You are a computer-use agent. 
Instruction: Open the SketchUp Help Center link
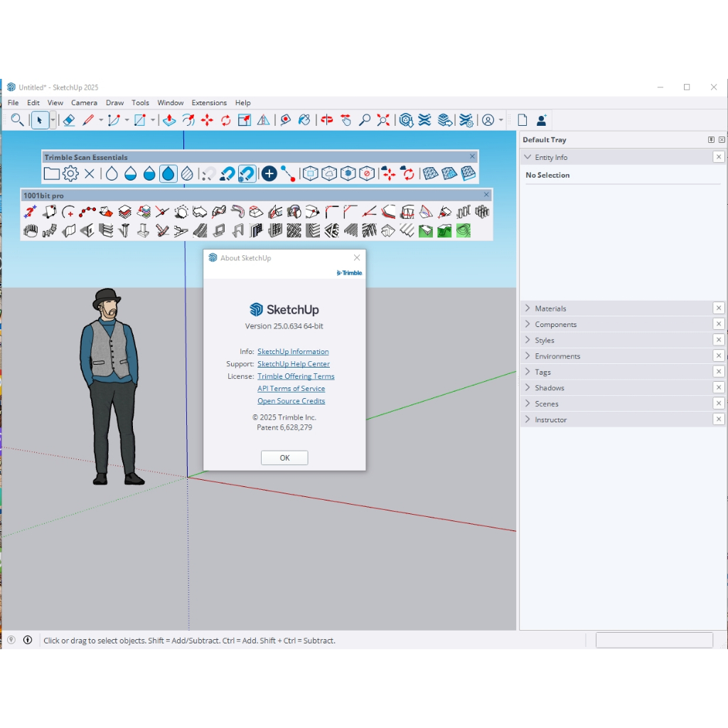click(x=294, y=364)
